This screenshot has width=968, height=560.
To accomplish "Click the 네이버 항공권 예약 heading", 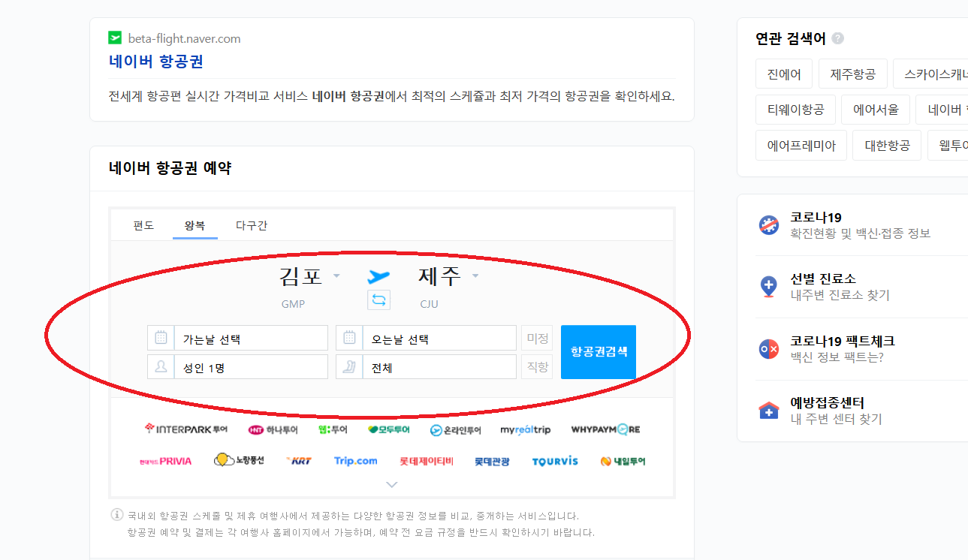I will [170, 168].
